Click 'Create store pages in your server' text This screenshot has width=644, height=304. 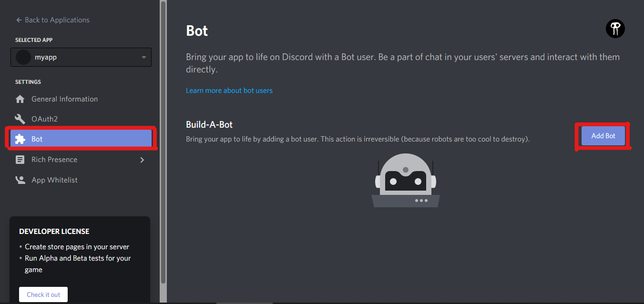click(x=77, y=247)
